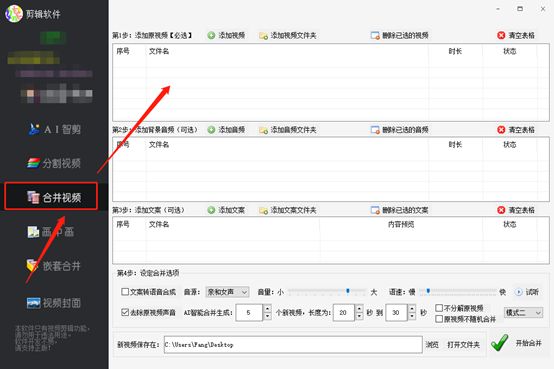The height and width of the screenshot is (369, 554).
Task: Decrease the minimum length 20 seconds stepper
Action: click(x=359, y=316)
